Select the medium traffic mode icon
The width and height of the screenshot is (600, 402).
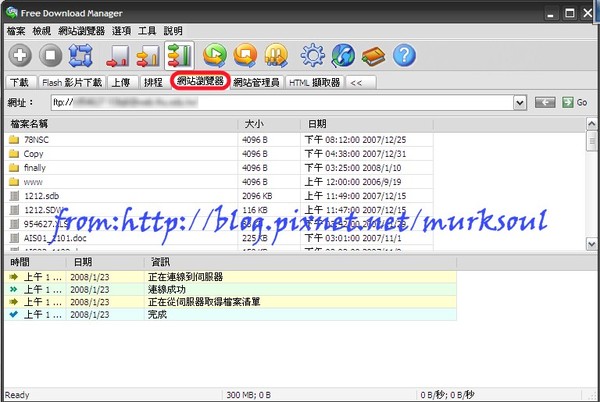[x=148, y=56]
